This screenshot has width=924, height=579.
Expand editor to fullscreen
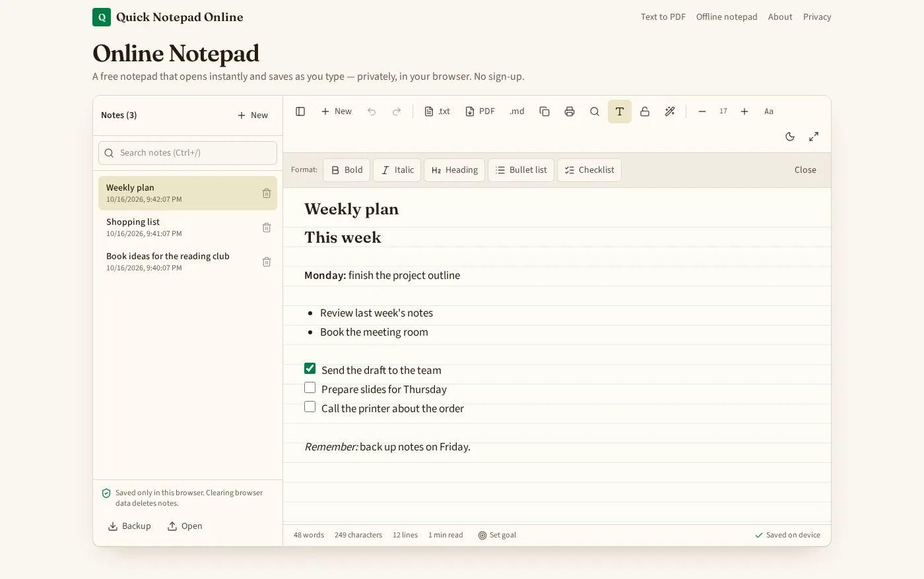coord(814,137)
